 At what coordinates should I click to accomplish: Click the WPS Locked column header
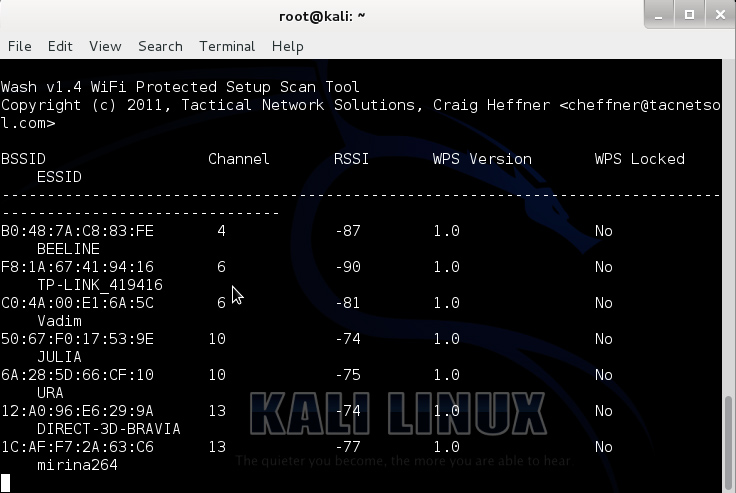click(640, 159)
